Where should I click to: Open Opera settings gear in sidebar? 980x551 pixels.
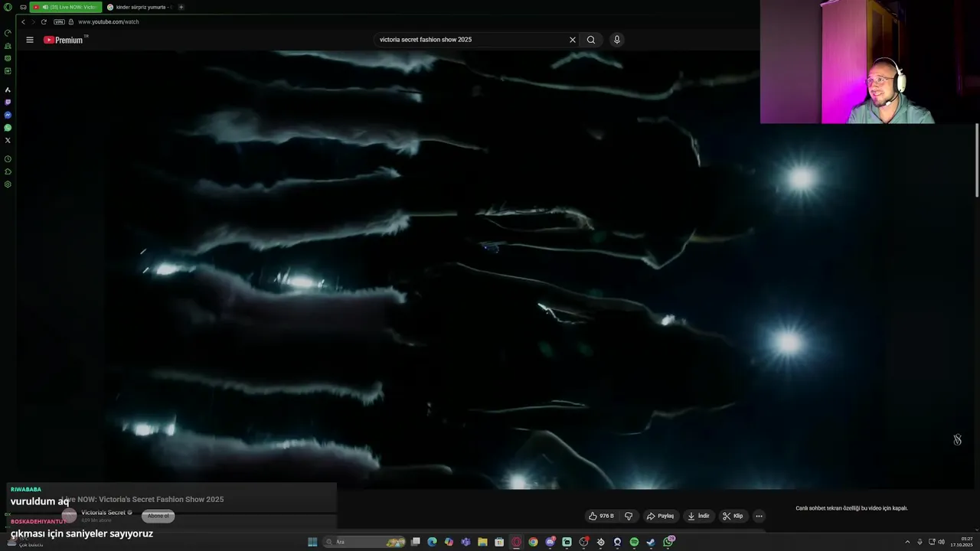click(x=8, y=184)
